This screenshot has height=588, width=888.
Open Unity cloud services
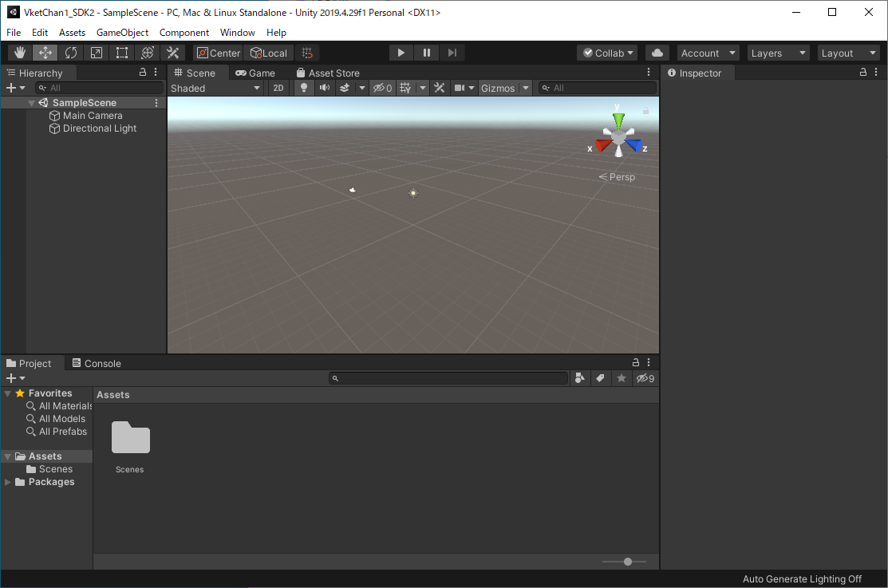657,52
